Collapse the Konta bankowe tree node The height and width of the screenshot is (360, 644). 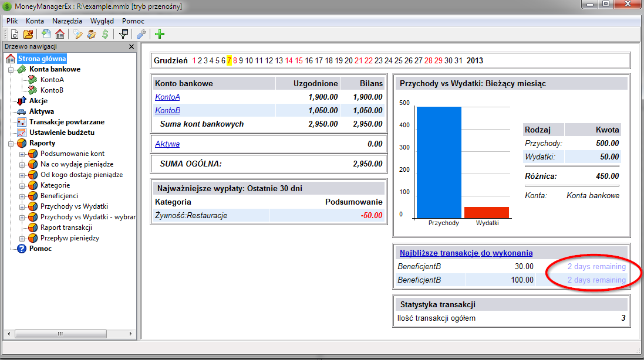(x=11, y=69)
